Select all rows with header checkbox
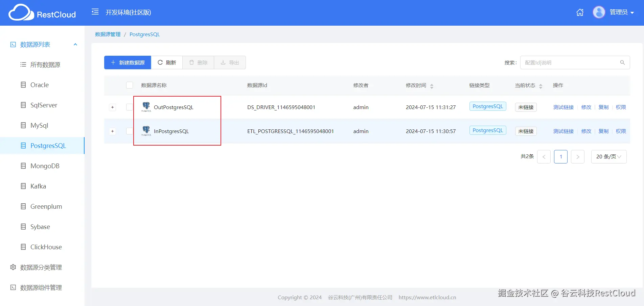Viewport: 644px width, 306px height. click(x=130, y=85)
